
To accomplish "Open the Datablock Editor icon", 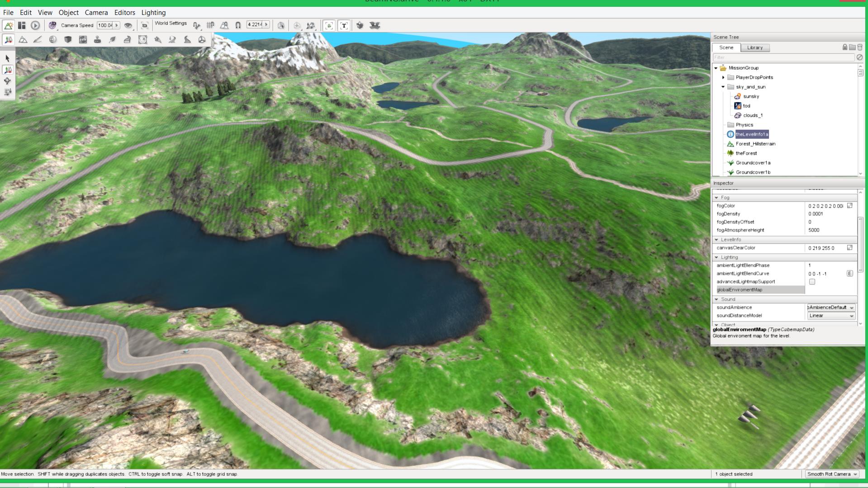I will click(83, 40).
